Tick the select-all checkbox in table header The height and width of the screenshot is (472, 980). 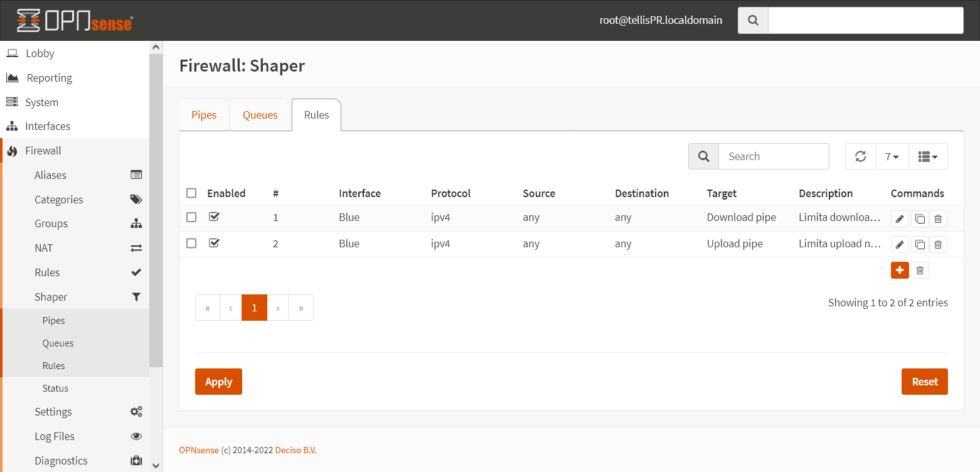191,193
